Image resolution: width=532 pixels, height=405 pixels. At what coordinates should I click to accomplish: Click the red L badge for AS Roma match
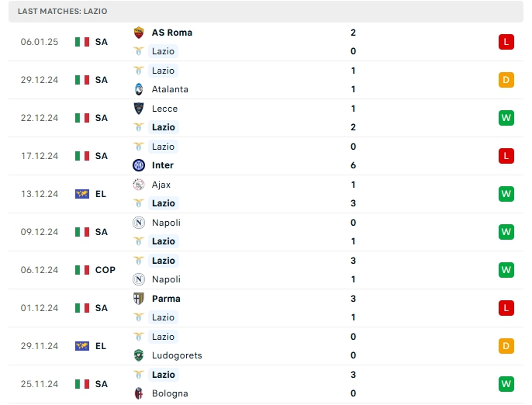coord(506,42)
